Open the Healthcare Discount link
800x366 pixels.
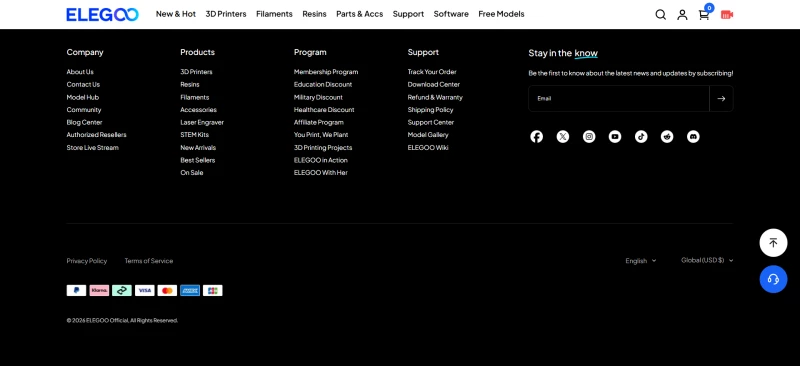pyautogui.click(x=324, y=110)
